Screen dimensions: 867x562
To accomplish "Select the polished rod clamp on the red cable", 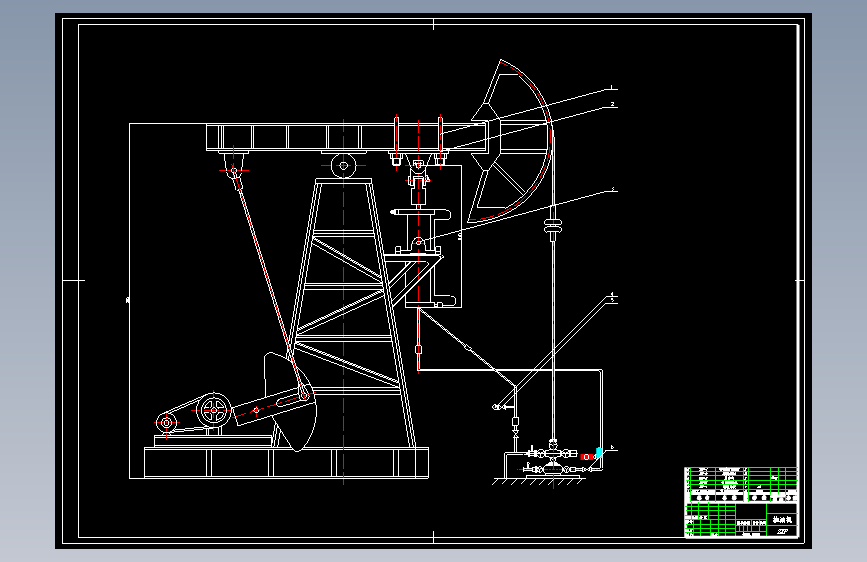I will click(x=552, y=224).
